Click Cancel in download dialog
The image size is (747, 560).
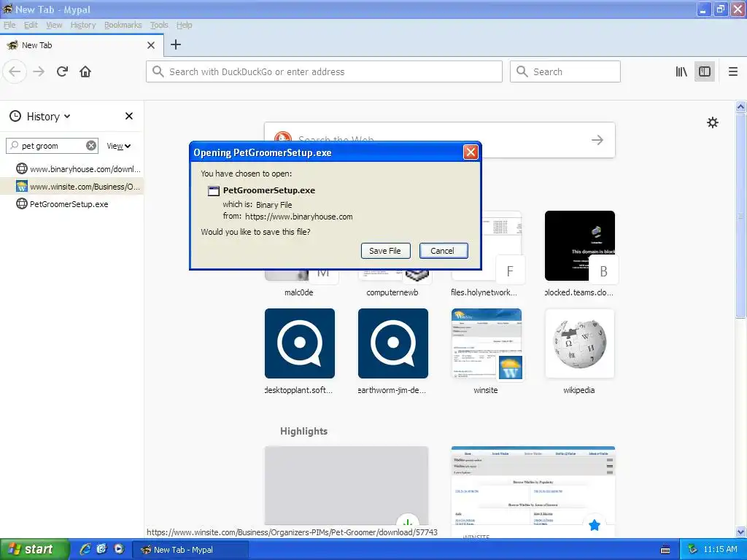tap(444, 251)
